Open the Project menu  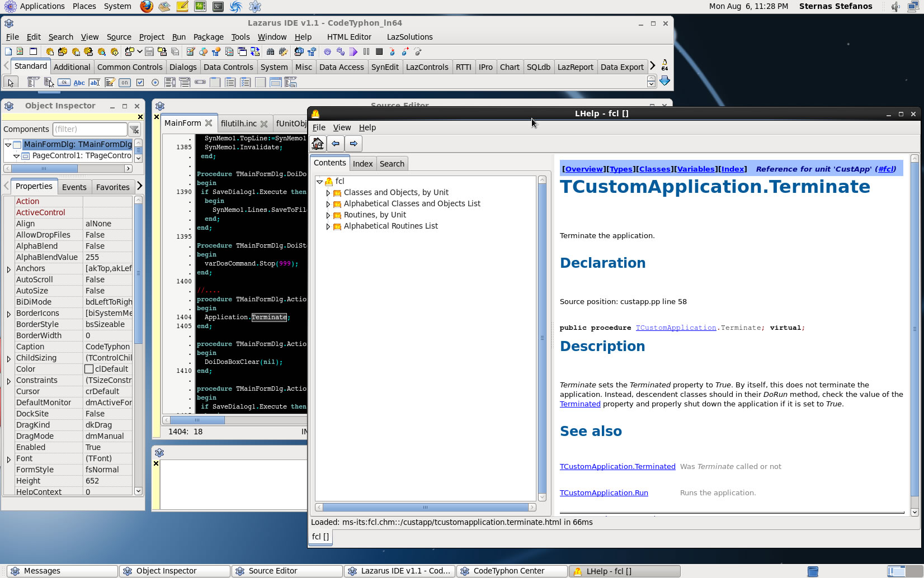click(152, 37)
